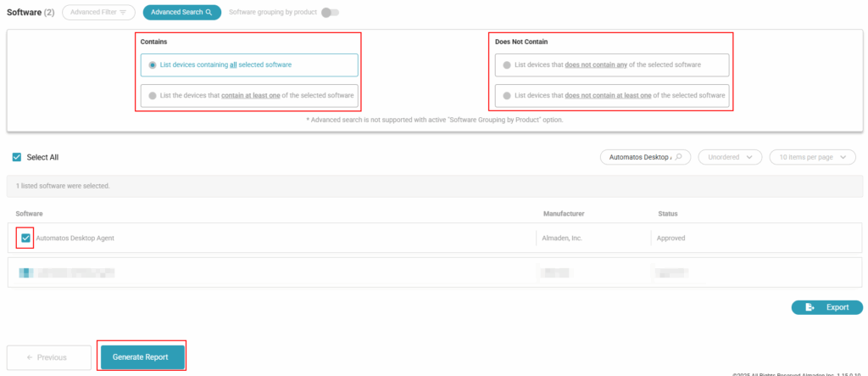Screen dimensions: 868x376
Task: Select 'contain at least one' radio option
Action: pos(153,96)
